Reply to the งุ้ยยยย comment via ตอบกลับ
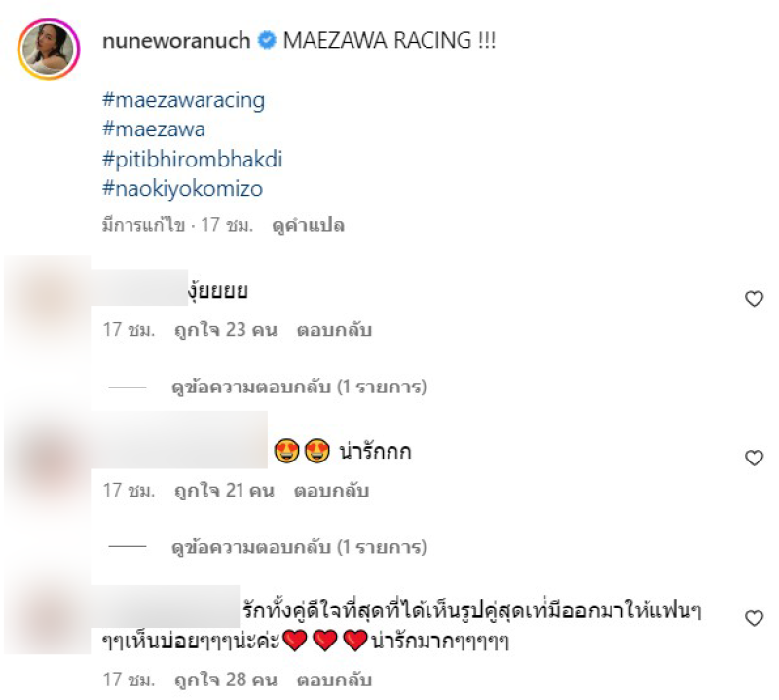The height and width of the screenshot is (700, 779). coord(334,330)
